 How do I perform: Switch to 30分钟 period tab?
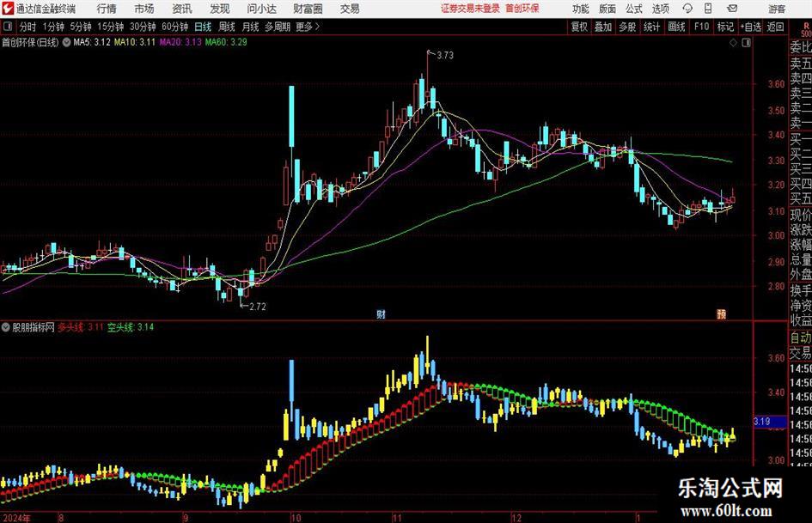click(x=143, y=27)
